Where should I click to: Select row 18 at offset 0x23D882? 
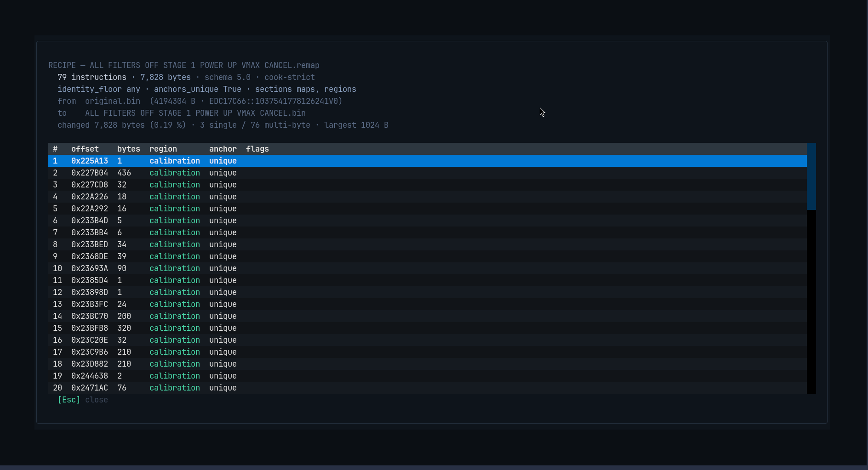tap(427, 364)
